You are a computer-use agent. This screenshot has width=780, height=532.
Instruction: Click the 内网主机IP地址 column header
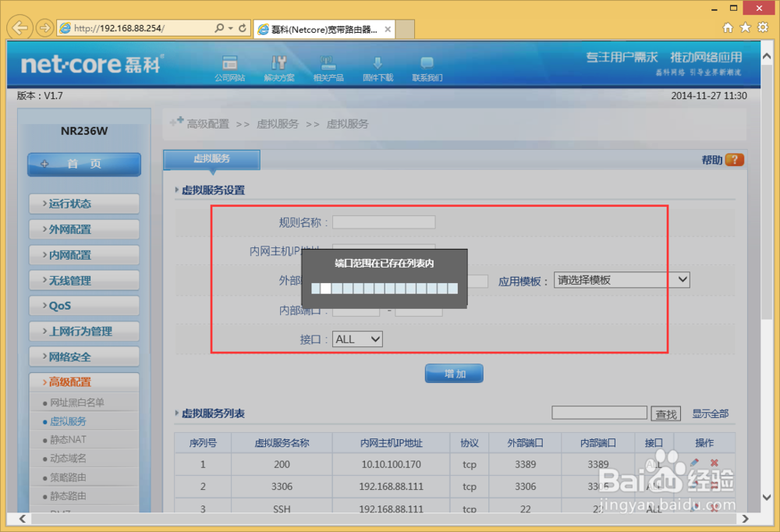click(391, 443)
